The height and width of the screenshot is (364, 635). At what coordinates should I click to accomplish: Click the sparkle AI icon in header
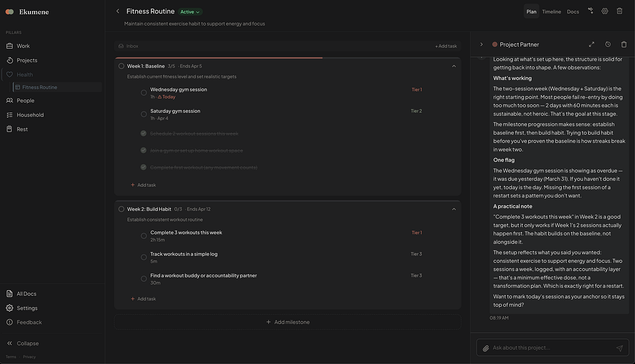click(x=591, y=11)
